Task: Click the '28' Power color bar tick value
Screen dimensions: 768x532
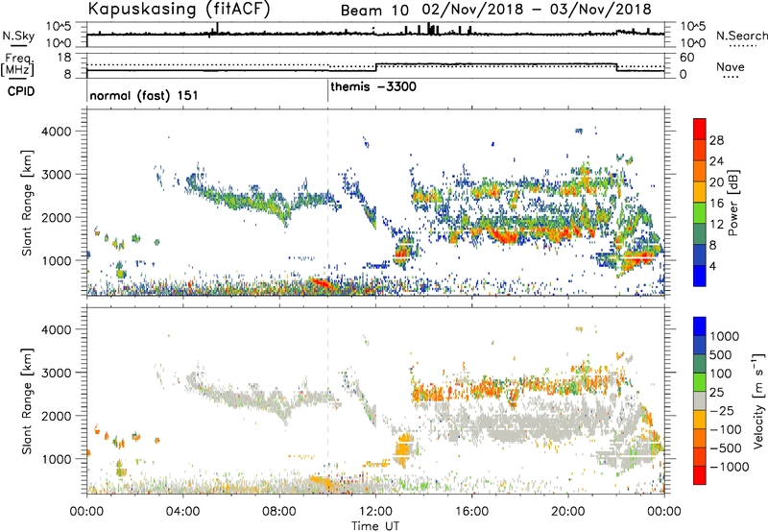Action: (716, 140)
